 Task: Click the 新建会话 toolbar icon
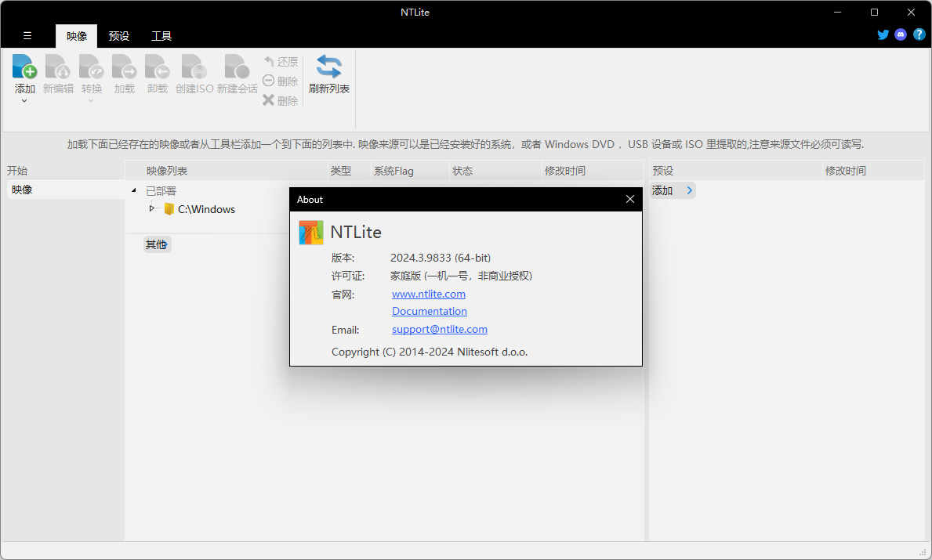[238, 67]
